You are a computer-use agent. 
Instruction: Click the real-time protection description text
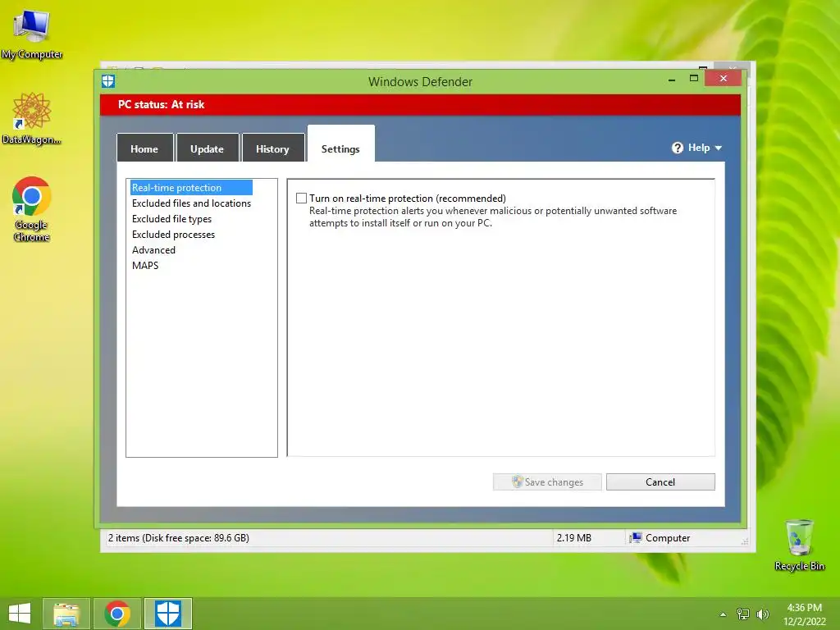pos(493,217)
